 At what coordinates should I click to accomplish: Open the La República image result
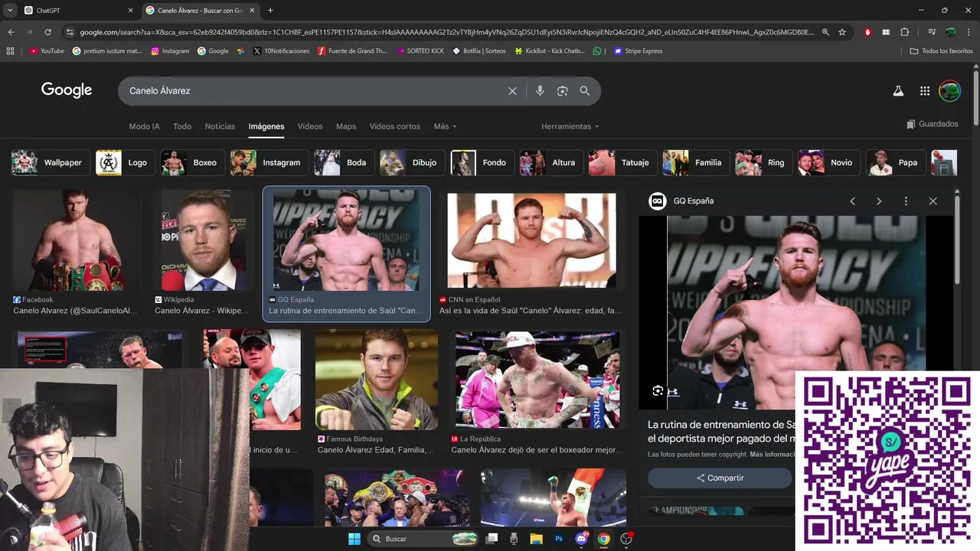coord(537,380)
